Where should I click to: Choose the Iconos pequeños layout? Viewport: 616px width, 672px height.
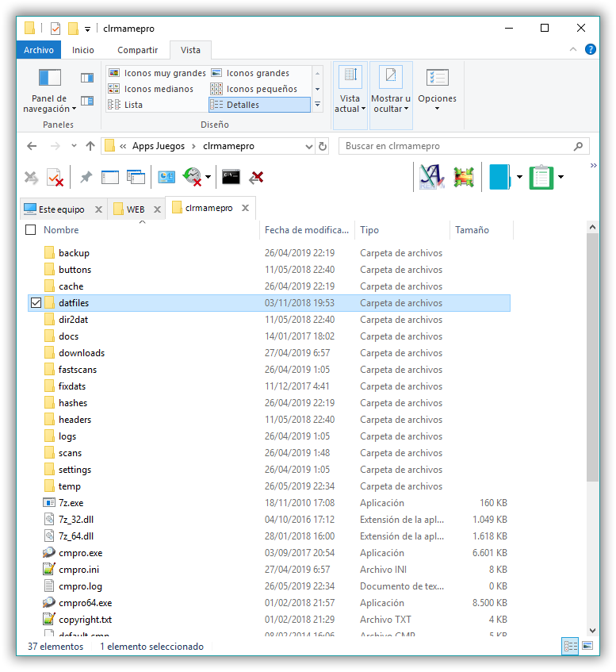coord(254,89)
